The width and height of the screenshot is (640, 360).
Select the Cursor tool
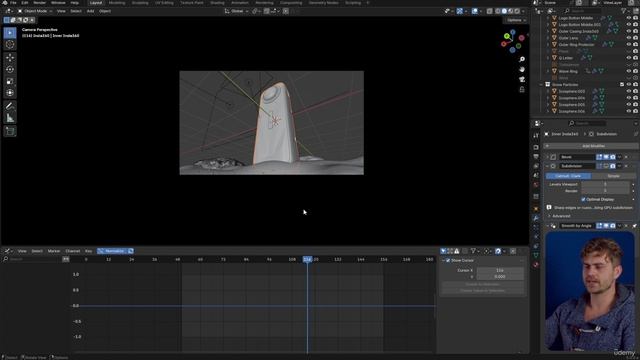(10, 44)
